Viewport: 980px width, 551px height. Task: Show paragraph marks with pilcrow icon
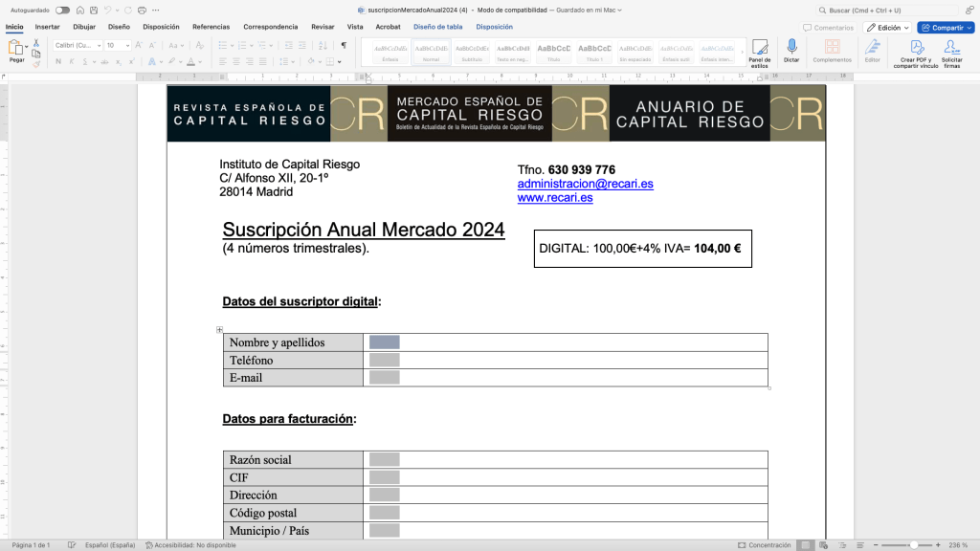point(344,45)
